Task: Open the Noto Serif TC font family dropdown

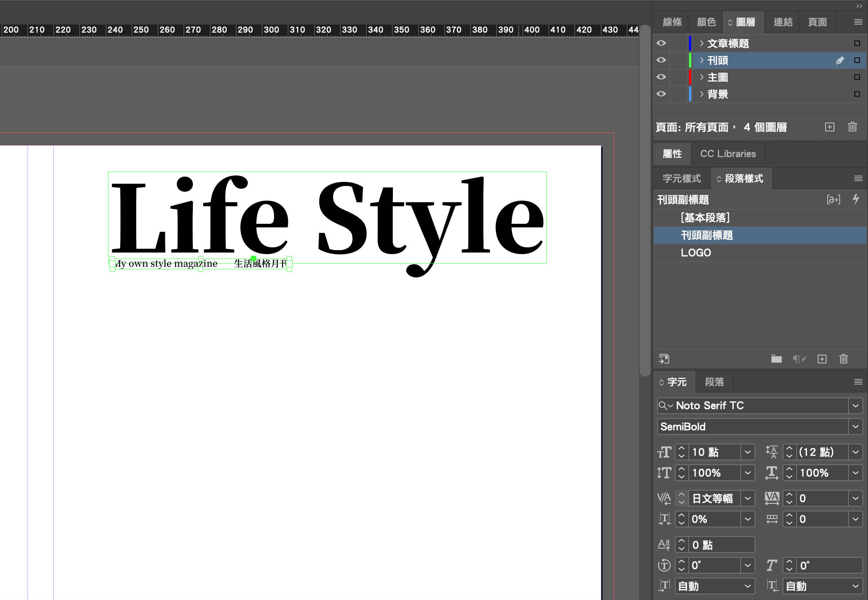Action: click(855, 406)
